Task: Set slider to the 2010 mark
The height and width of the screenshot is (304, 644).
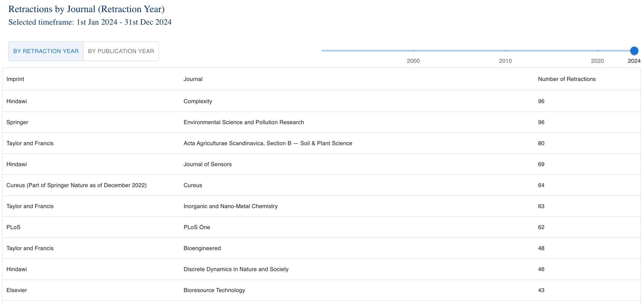Action: coord(505,50)
